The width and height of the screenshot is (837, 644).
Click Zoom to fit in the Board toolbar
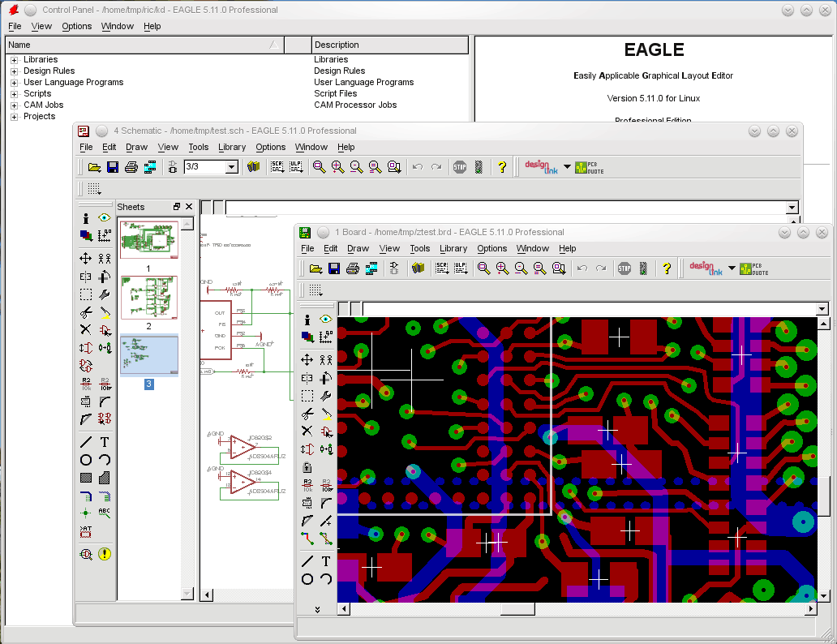coord(483,268)
